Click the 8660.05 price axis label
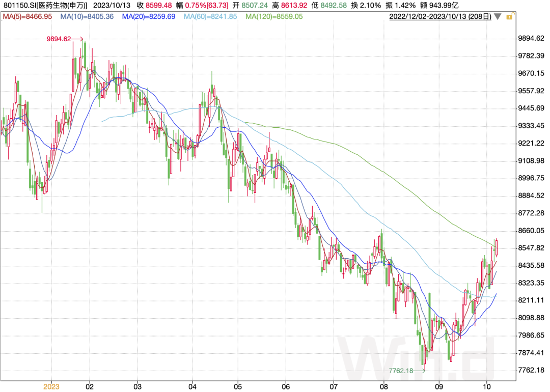This screenshot has width=550, height=392. click(531, 231)
